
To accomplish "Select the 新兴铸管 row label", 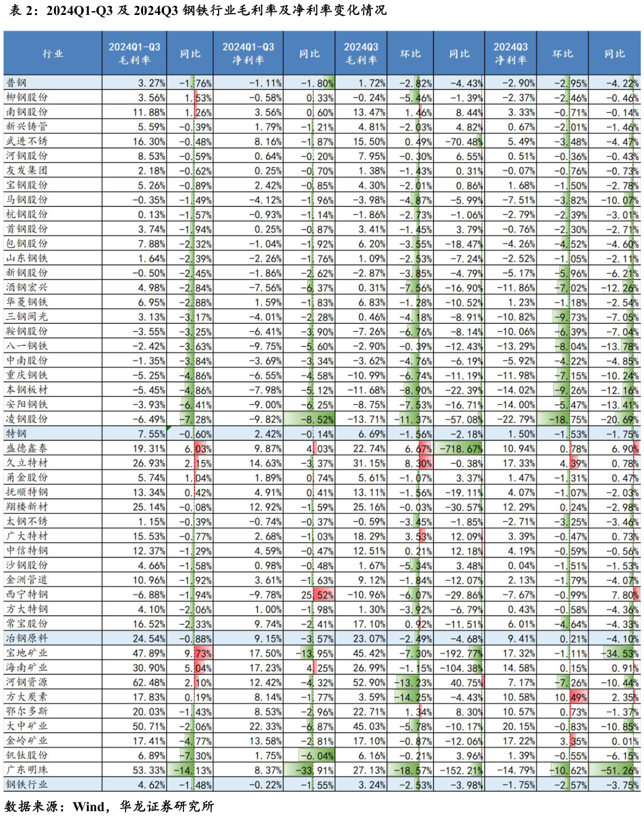I will (x=27, y=127).
